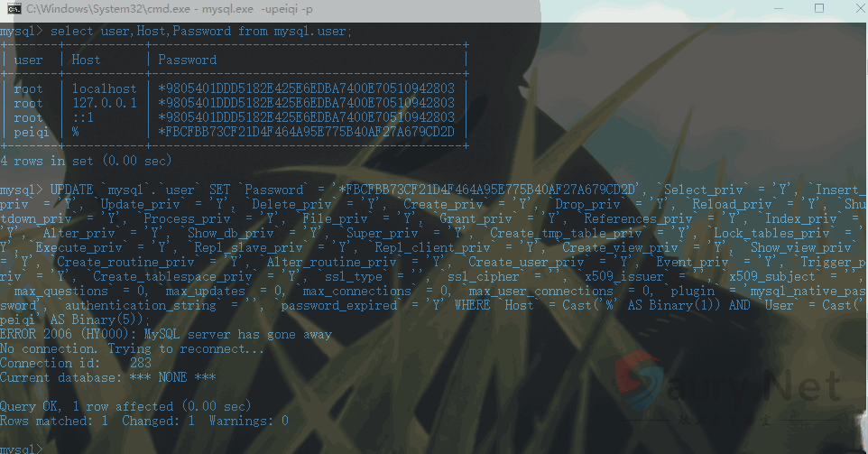Click the mysql> prompt at bottom line
868x454 pixels.
(x=21, y=449)
